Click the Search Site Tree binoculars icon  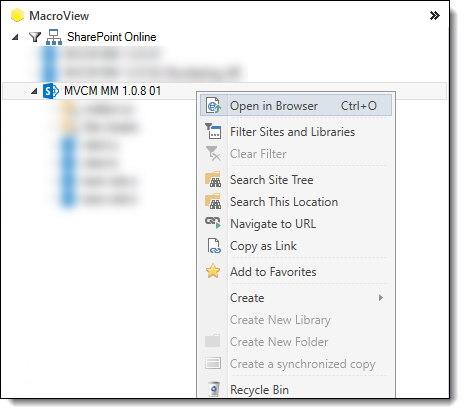click(x=213, y=179)
